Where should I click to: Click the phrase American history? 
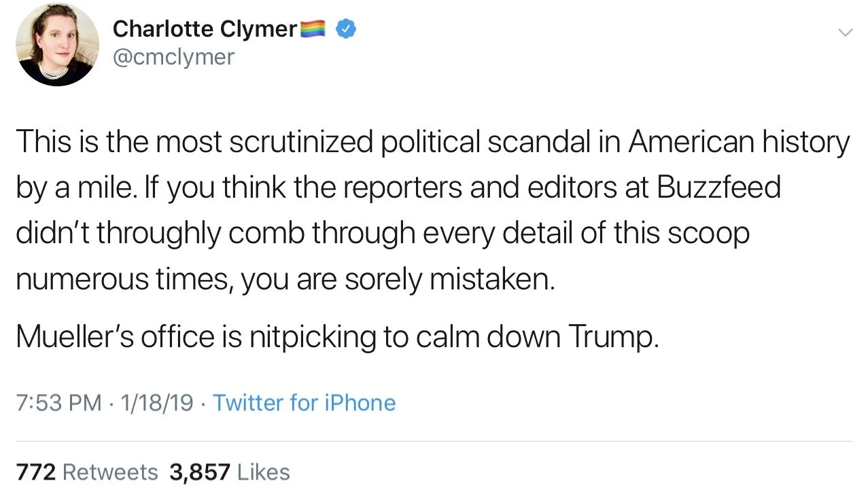click(738, 142)
